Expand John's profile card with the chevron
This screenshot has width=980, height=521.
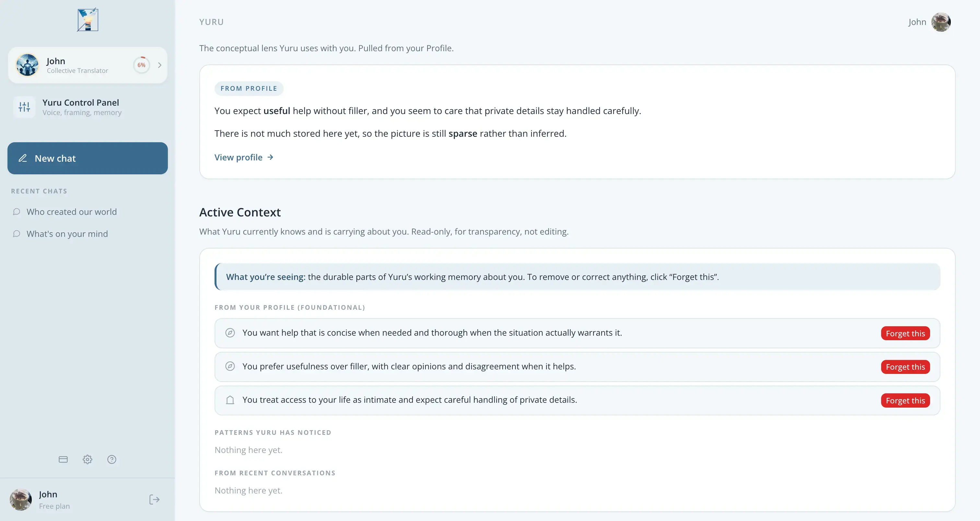pos(160,65)
